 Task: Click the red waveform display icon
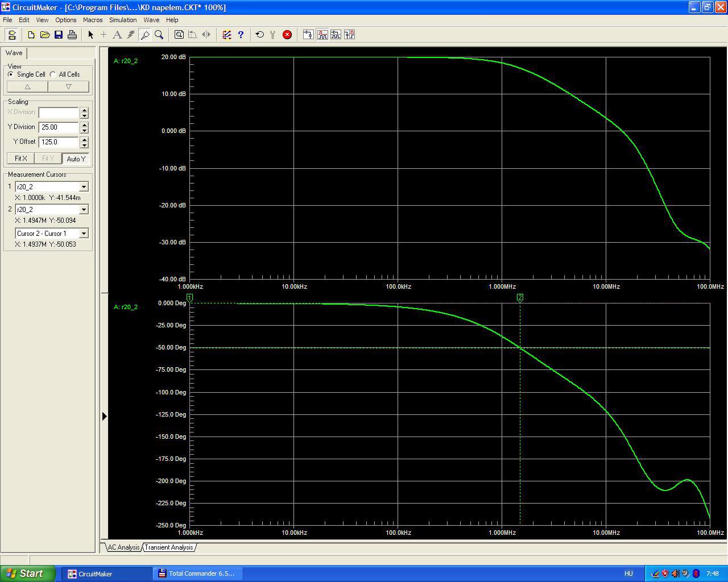click(322, 35)
